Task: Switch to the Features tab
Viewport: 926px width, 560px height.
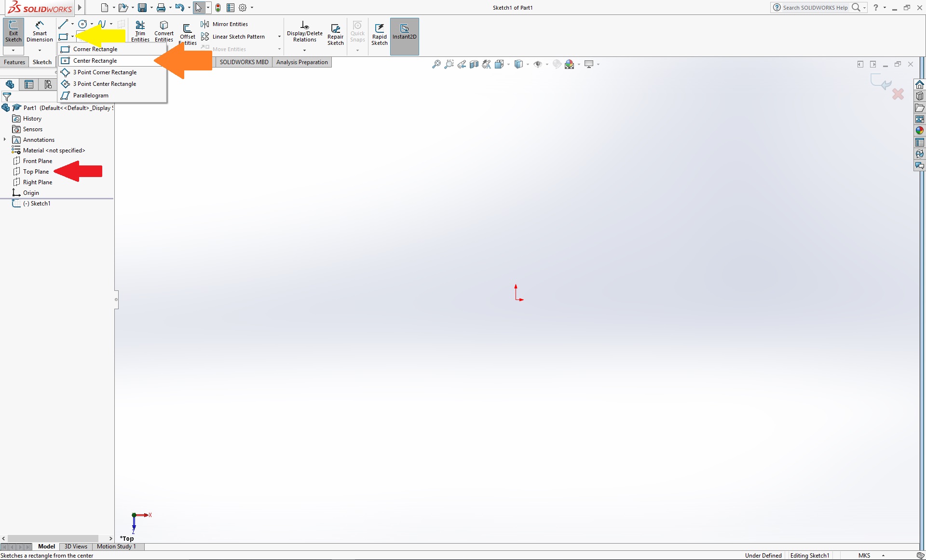Action: tap(14, 61)
